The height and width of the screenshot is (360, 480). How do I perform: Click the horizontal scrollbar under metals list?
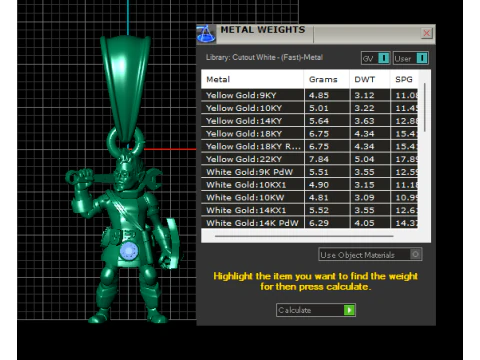pyautogui.click(x=304, y=236)
